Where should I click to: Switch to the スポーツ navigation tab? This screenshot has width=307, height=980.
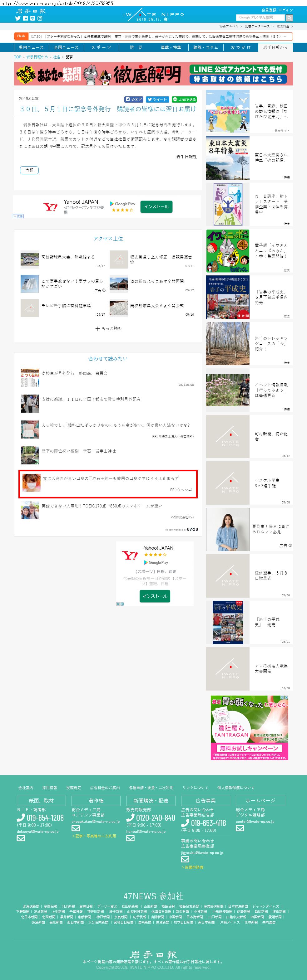[101, 47]
